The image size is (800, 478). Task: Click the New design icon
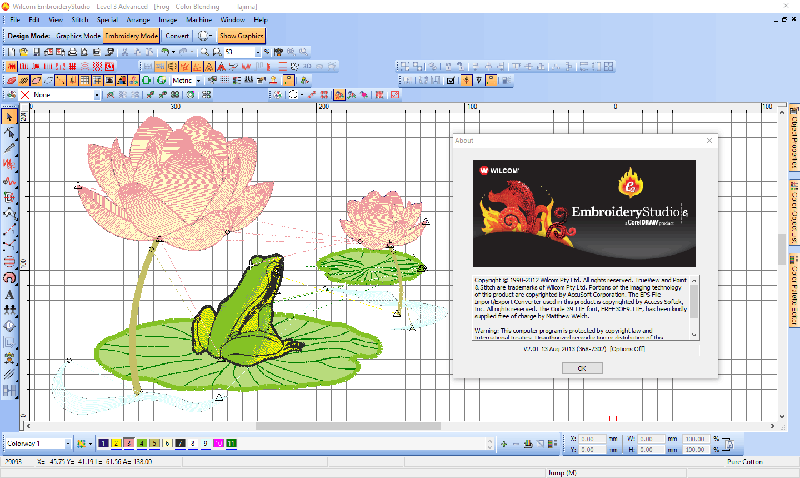pos(11,52)
